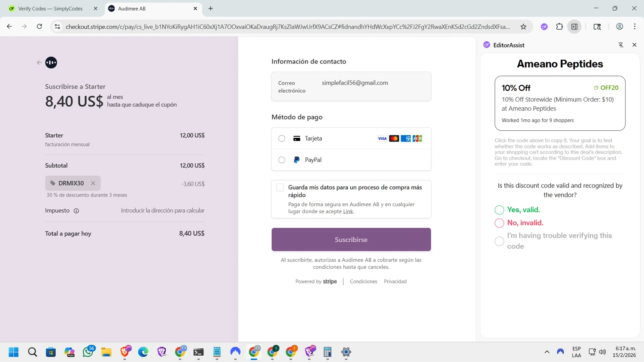
Task: Open EditorAssist extension icon in toolbar
Action: click(x=544, y=27)
